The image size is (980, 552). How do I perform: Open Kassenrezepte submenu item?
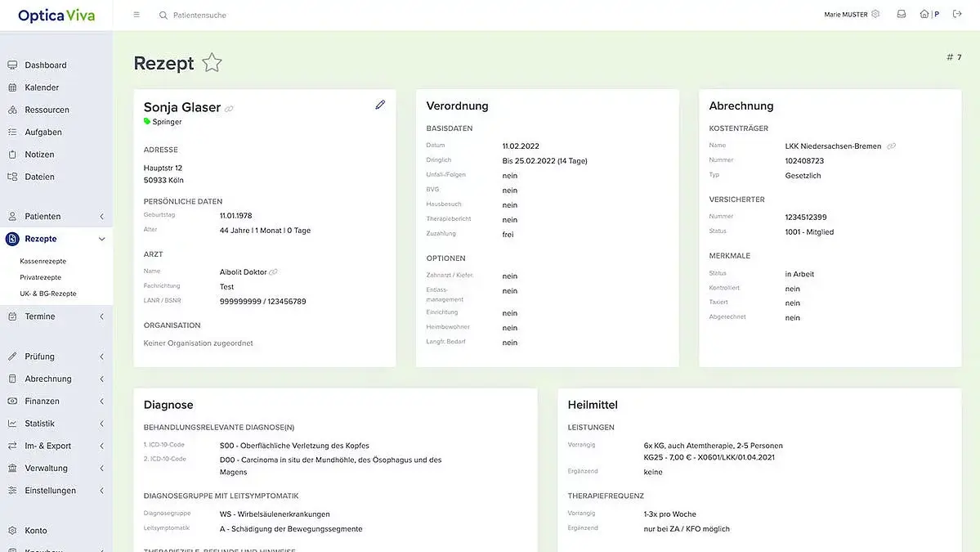click(43, 262)
